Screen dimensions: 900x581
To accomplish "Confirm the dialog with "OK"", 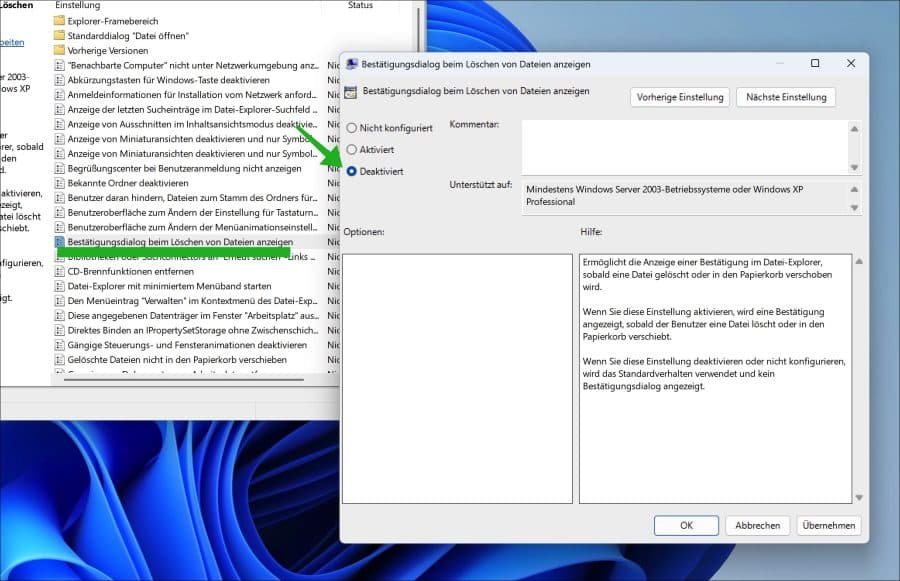I will point(687,524).
